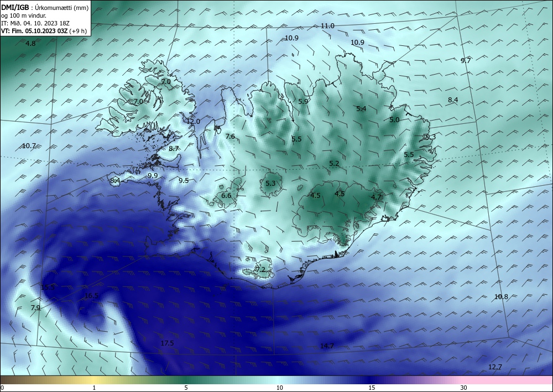Click the 16.5 value on the map
The height and width of the screenshot is (392, 553).
click(x=91, y=295)
